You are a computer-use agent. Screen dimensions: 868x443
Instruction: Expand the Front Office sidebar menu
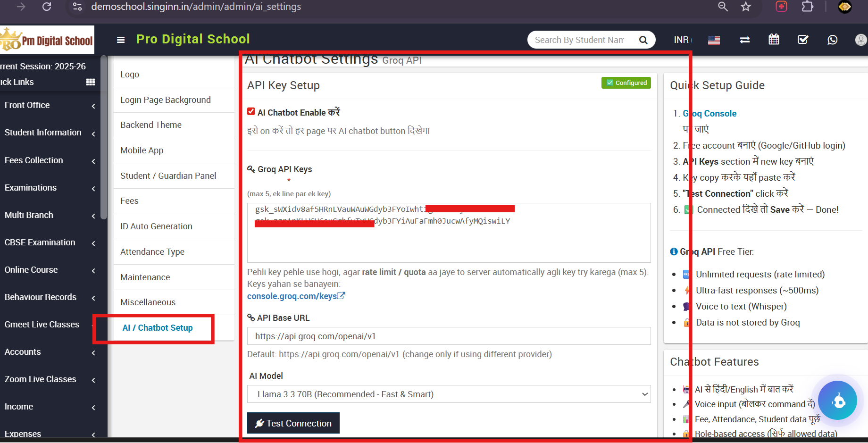50,105
